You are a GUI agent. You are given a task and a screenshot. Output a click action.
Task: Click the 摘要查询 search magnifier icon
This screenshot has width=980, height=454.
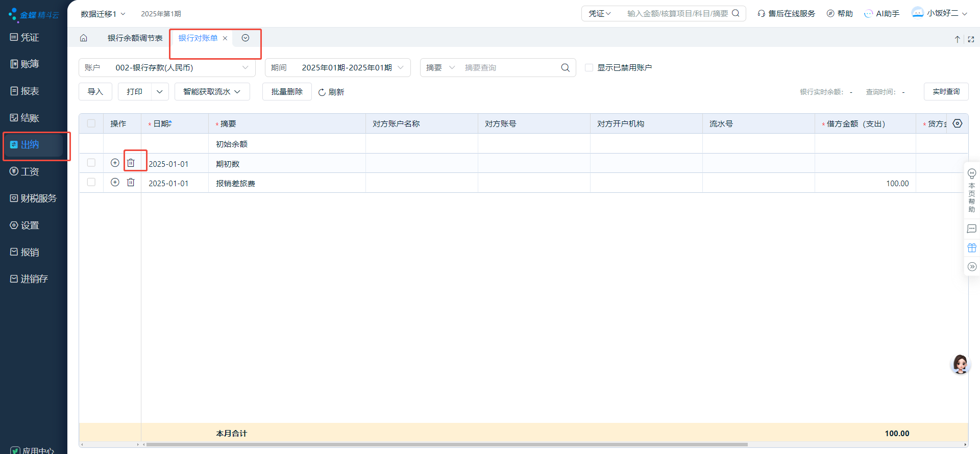tap(565, 68)
